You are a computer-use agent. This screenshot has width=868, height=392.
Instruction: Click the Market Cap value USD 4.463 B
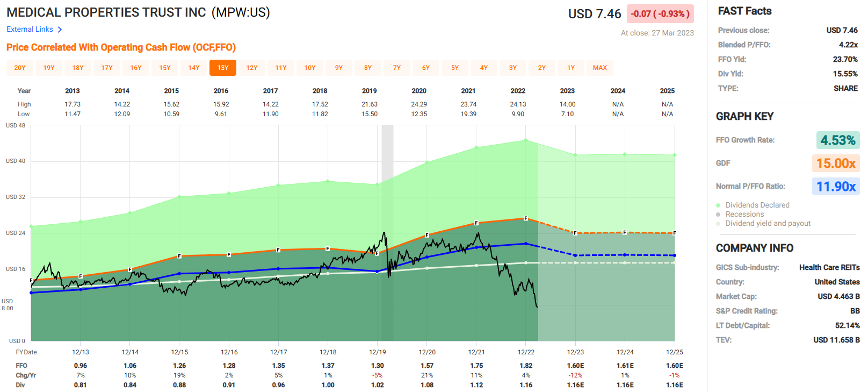(838, 296)
